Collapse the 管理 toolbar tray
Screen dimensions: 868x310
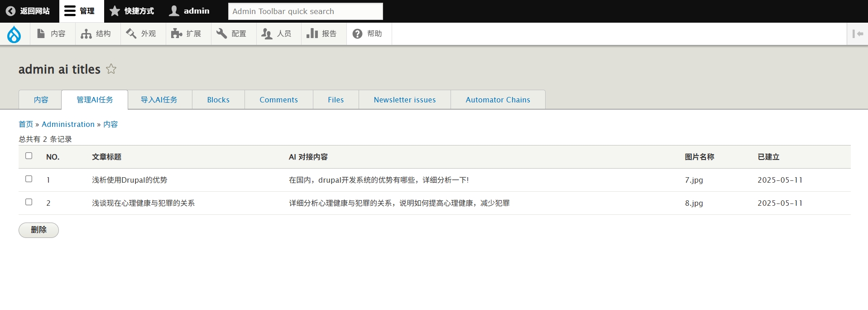(81, 11)
